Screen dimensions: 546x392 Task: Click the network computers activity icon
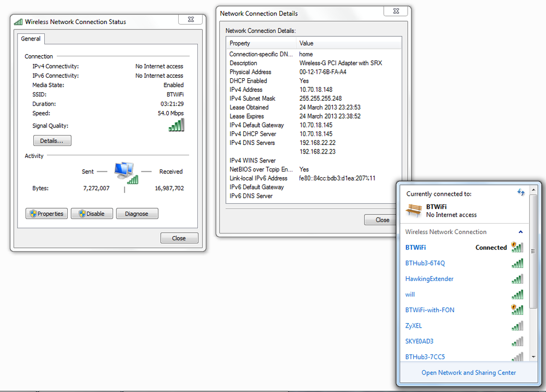tap(126, 172)
